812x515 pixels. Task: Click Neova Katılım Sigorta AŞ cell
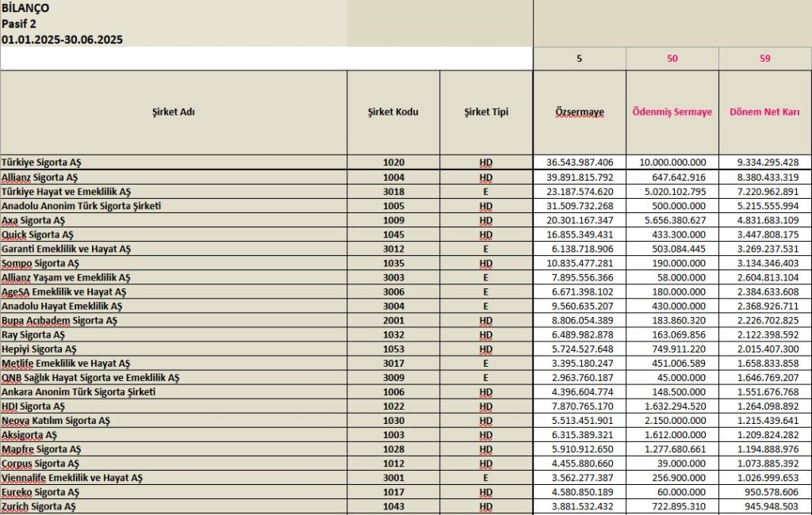click(x=174, y=421)
